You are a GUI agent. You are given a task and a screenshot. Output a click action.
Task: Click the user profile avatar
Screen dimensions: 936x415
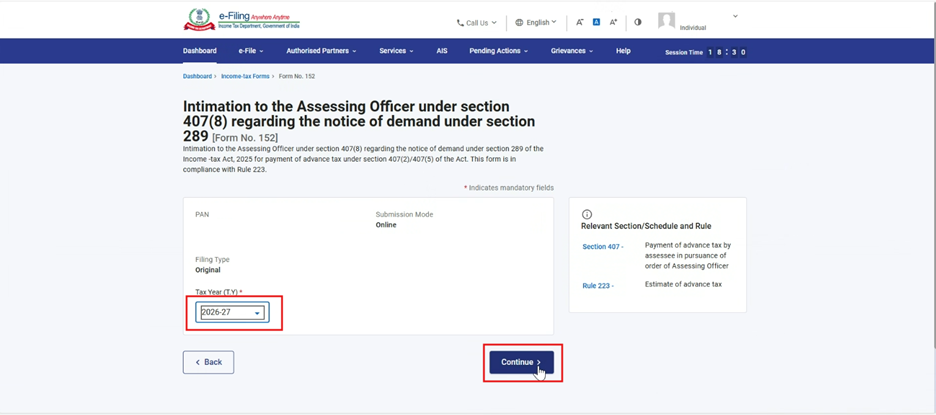pyautogui.click(x=666, y=21)
